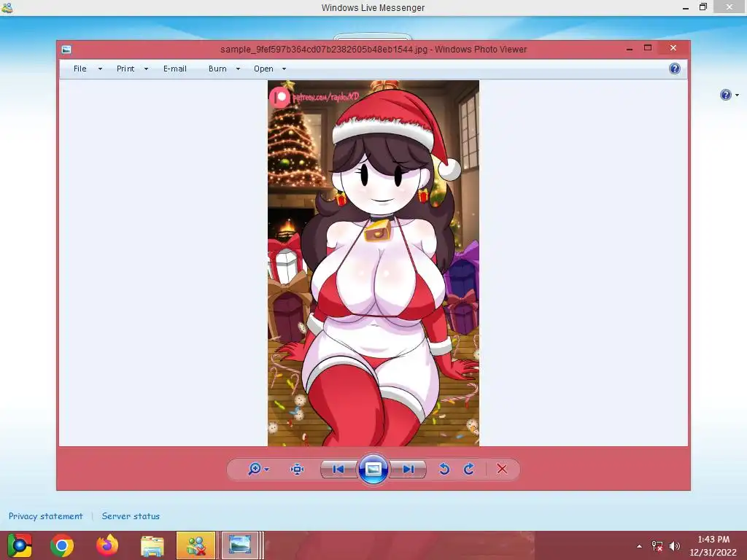This screenshot has width=747, height=560.
Task: Expand the Print dropdown arrow
Action: click(146, 69)
